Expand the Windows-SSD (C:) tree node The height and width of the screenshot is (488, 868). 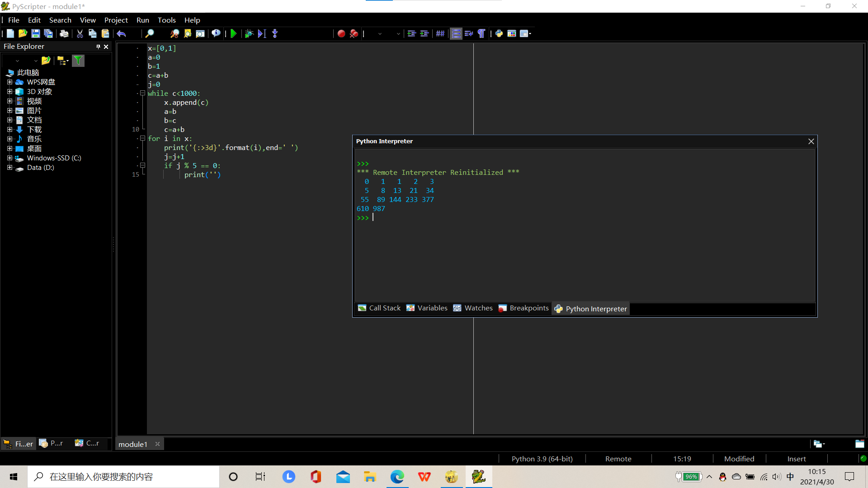9,158
